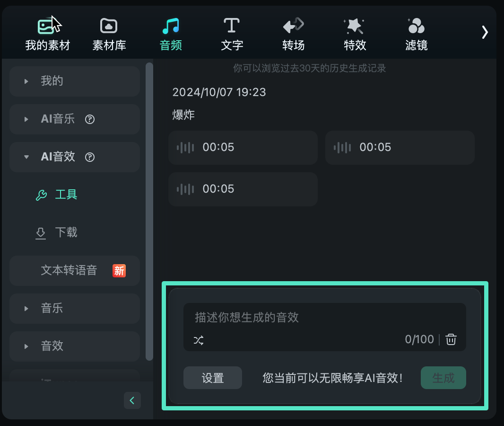Open the 特效 effects panel
Image resolution: width=504 pixels, height=426 pixels.
coord(354,32)
